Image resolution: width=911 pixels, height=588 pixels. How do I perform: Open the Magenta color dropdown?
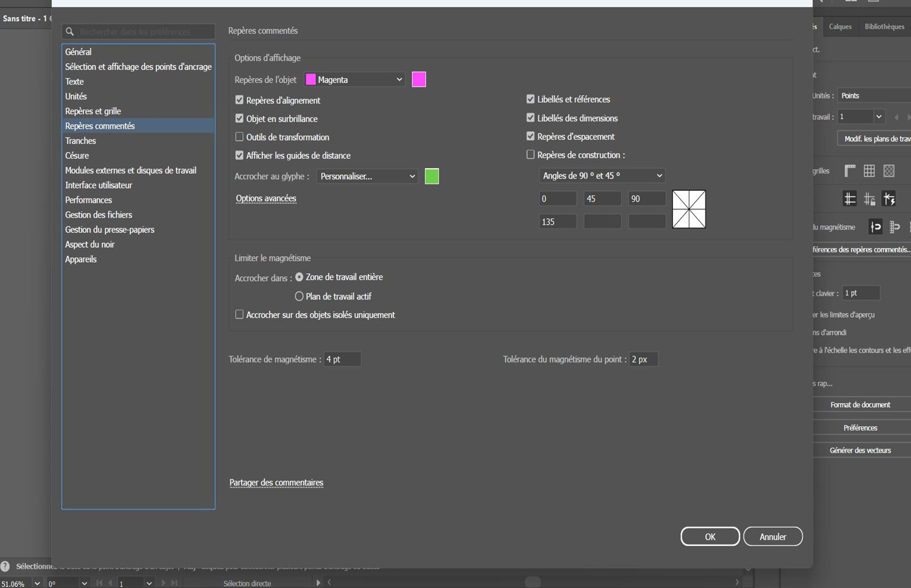(354, 80)
